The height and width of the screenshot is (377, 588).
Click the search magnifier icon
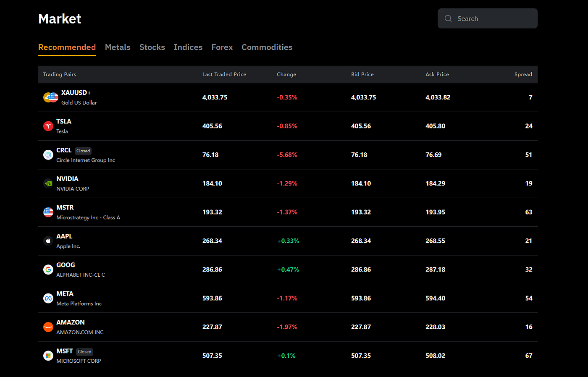coord(448,18)
